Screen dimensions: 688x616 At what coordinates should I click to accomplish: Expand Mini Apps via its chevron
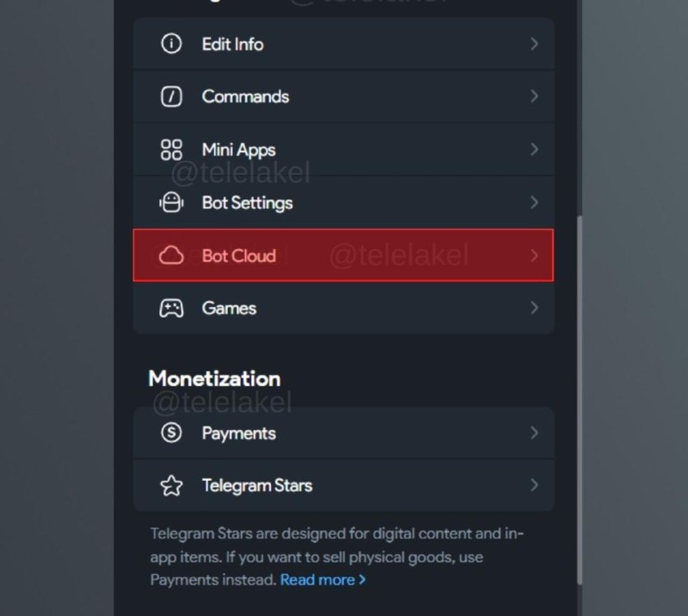tap(534, 150)
